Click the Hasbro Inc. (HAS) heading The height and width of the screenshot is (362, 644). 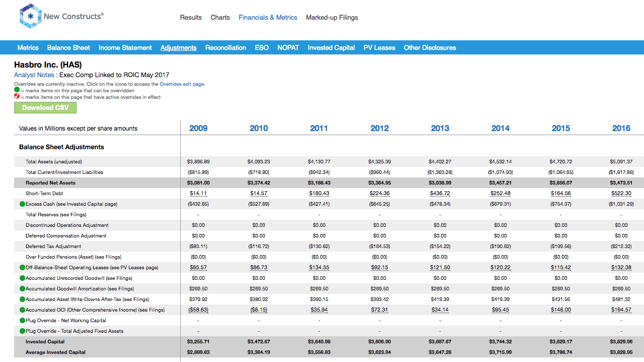click(48, 65)
